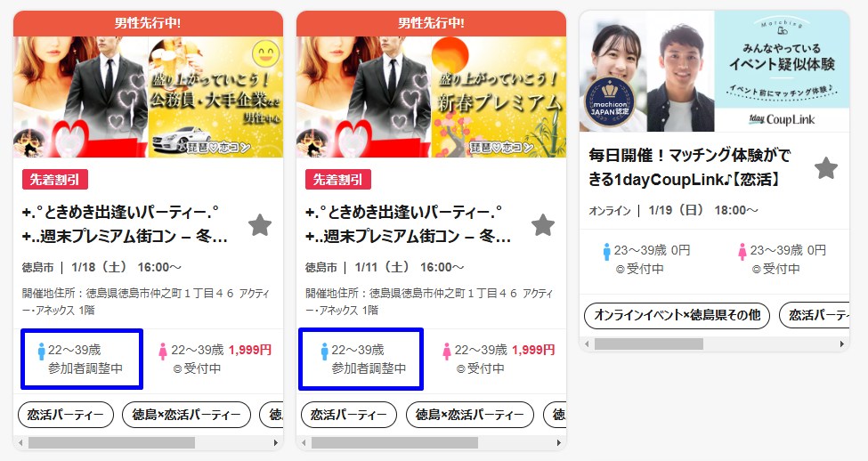Click male icon on 1/18 event card
Image resolution: width=868 pixels, height=461 pixels.
[x=41, y=352]
